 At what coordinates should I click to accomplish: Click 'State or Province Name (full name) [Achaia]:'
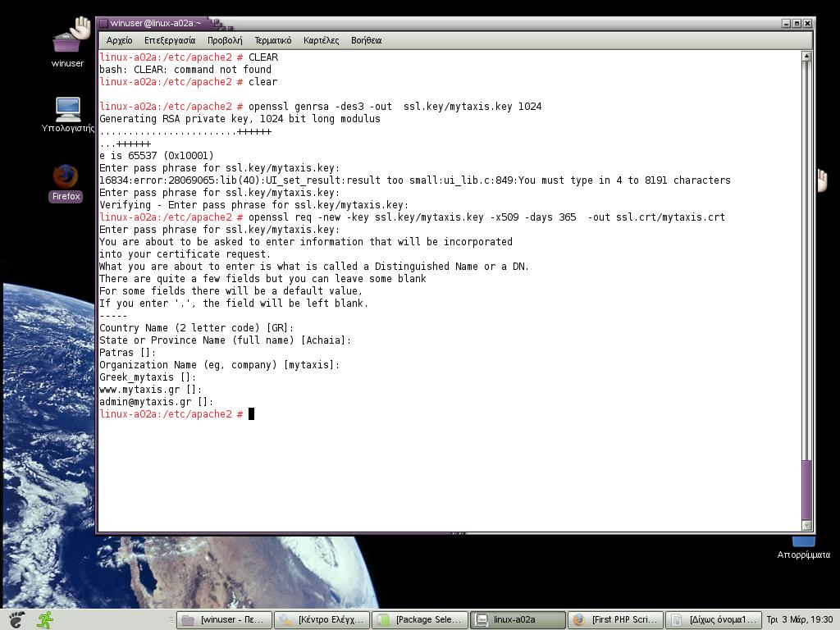[226, 340]
